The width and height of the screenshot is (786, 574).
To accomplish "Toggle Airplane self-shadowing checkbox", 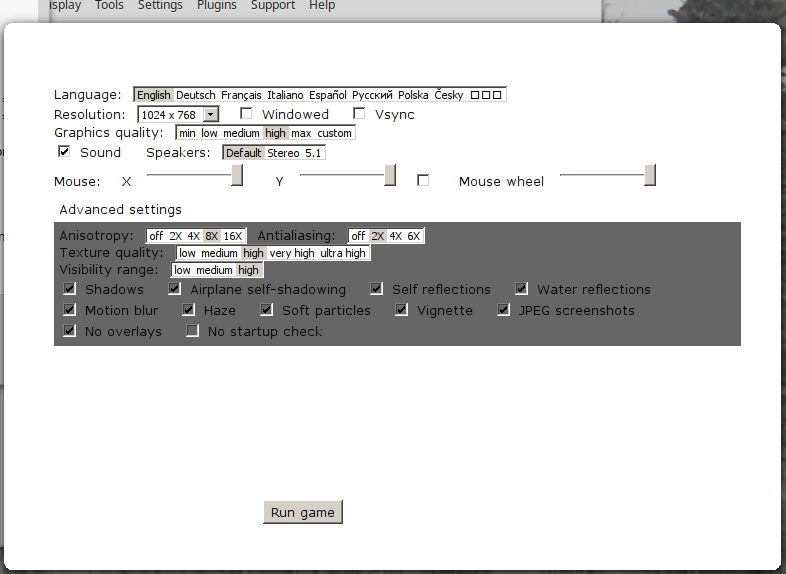I will tap(174, 289).
